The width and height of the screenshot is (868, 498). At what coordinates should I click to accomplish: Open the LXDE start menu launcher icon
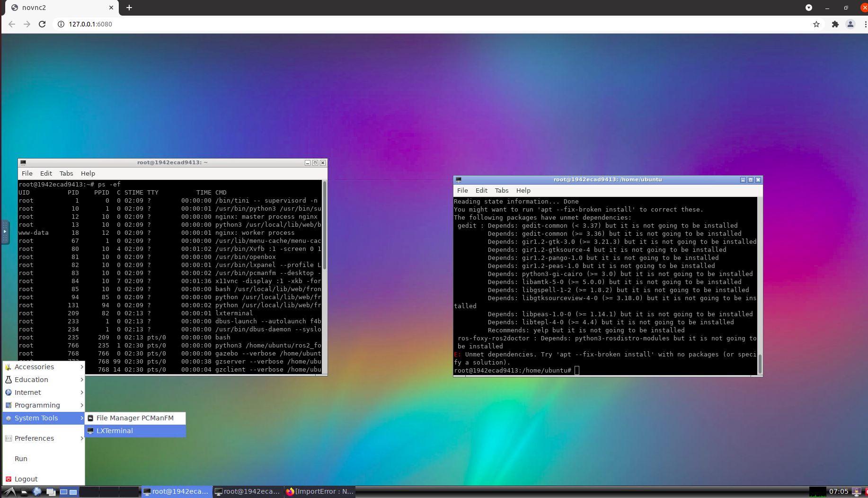tap(10, 492)
